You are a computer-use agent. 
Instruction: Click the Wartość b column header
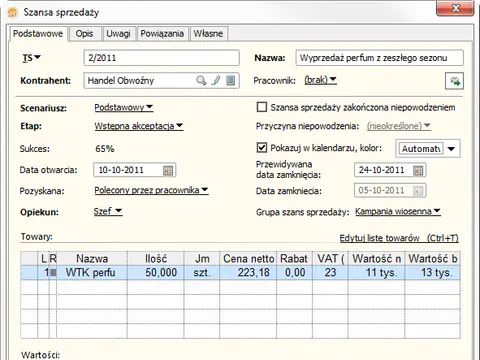pyautogui.click(x=433, y=259)
